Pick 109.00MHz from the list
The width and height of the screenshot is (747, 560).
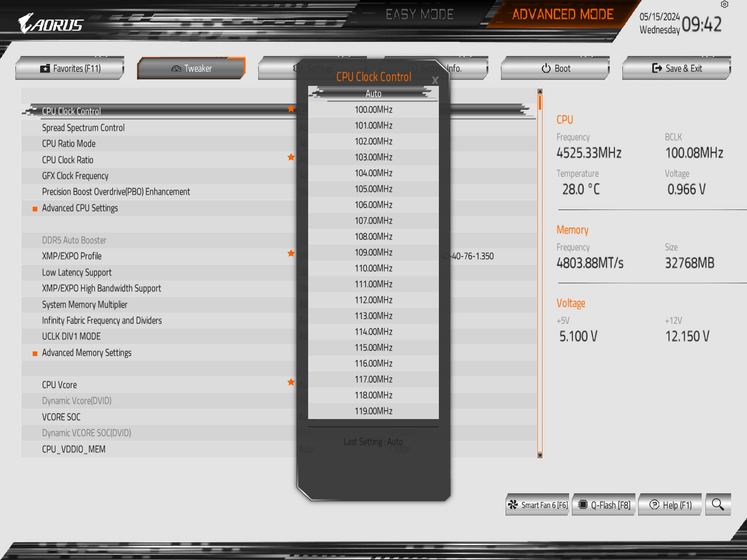point(373,252)
